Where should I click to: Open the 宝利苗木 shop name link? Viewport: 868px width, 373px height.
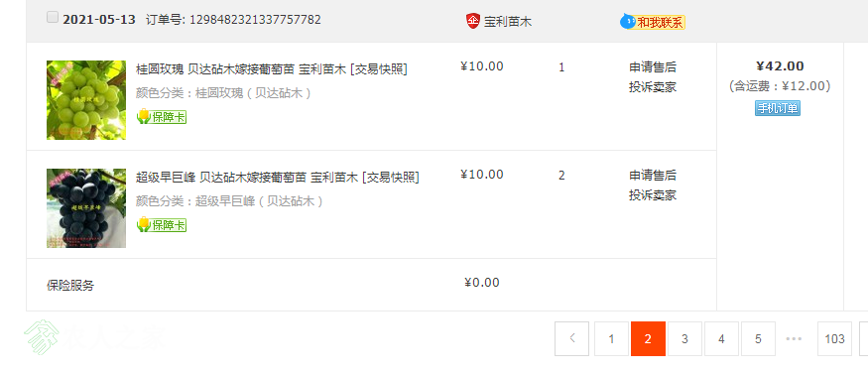click(508, 22)
